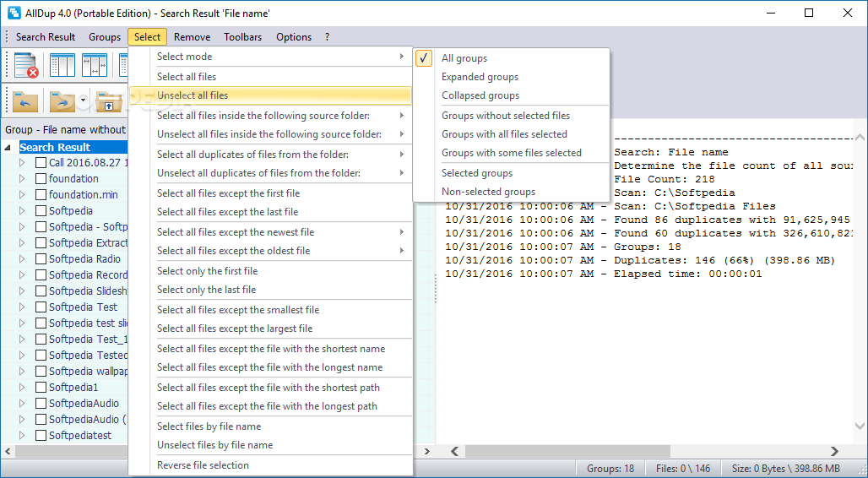Click the column layout toolbar icon

(x=62, y=65)
